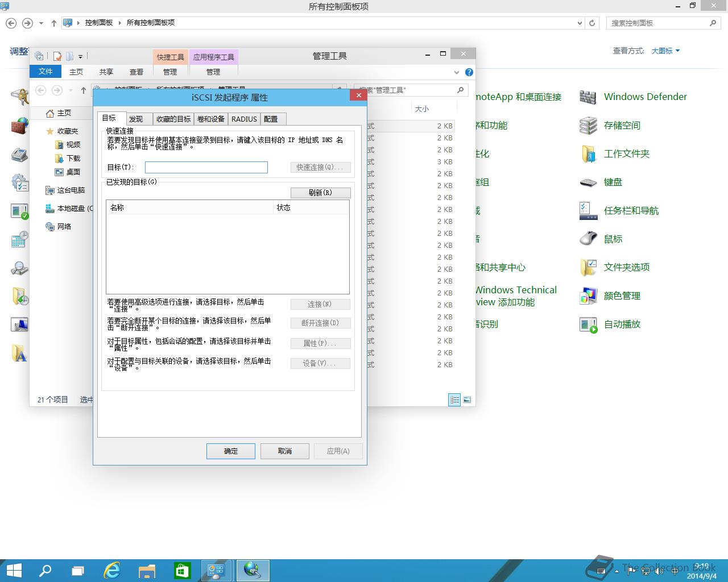Close the iSCSI 发起程序 属性 dialog
The width and height of the screenshot is (728, 582).
pyautogui.click(x=358, y=95)
